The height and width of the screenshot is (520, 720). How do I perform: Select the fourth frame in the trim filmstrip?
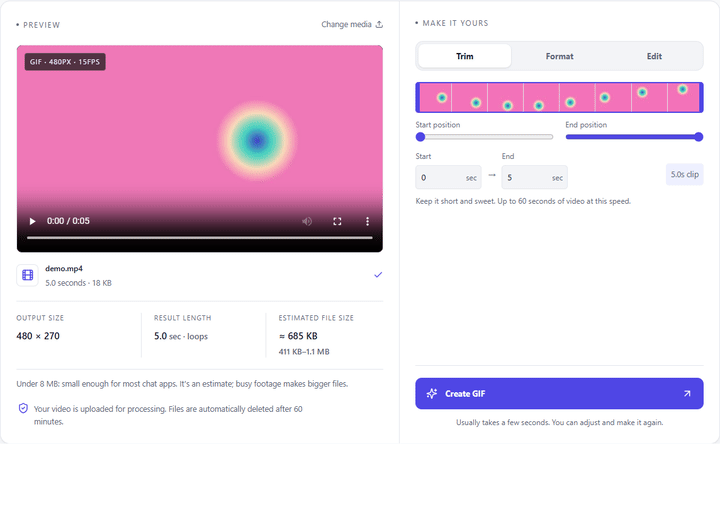541,97
